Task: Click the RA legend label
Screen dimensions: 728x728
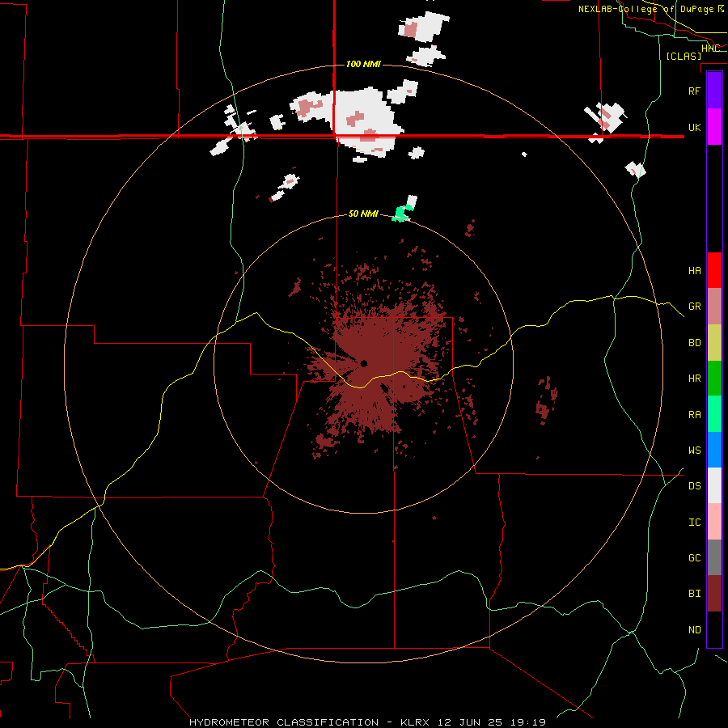Action: 694,415
